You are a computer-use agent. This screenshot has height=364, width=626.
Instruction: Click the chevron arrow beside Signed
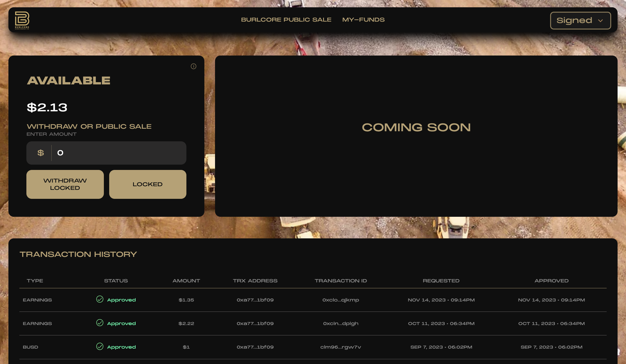(x=600, y=20)
